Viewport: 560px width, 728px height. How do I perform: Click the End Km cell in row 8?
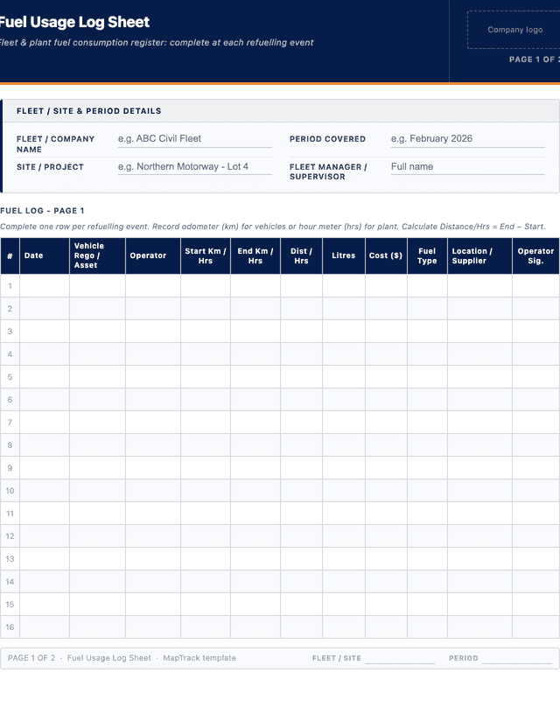[x=255, y=445]
